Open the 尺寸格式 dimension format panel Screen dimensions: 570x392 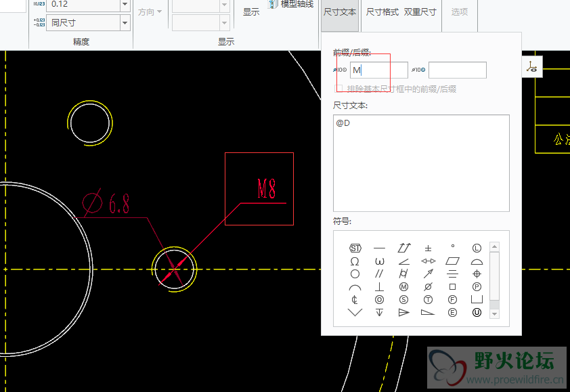click(382, 12)
